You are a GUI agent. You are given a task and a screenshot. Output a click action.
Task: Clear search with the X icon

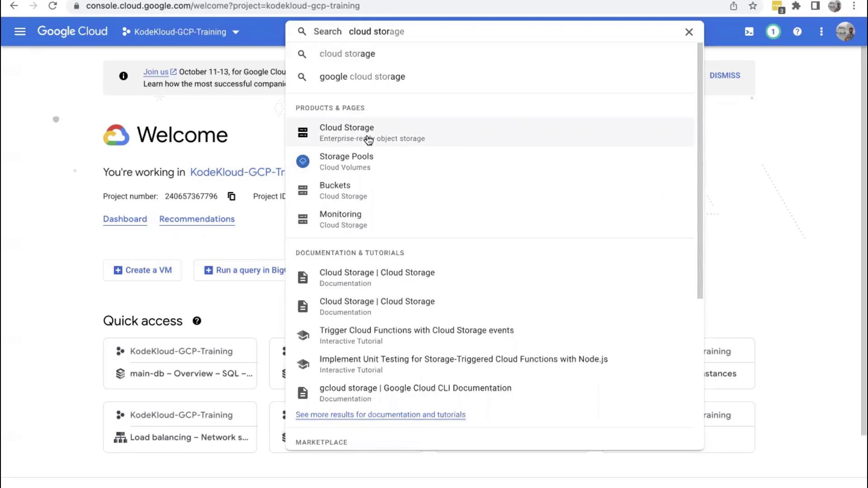(x=689, y=32)
